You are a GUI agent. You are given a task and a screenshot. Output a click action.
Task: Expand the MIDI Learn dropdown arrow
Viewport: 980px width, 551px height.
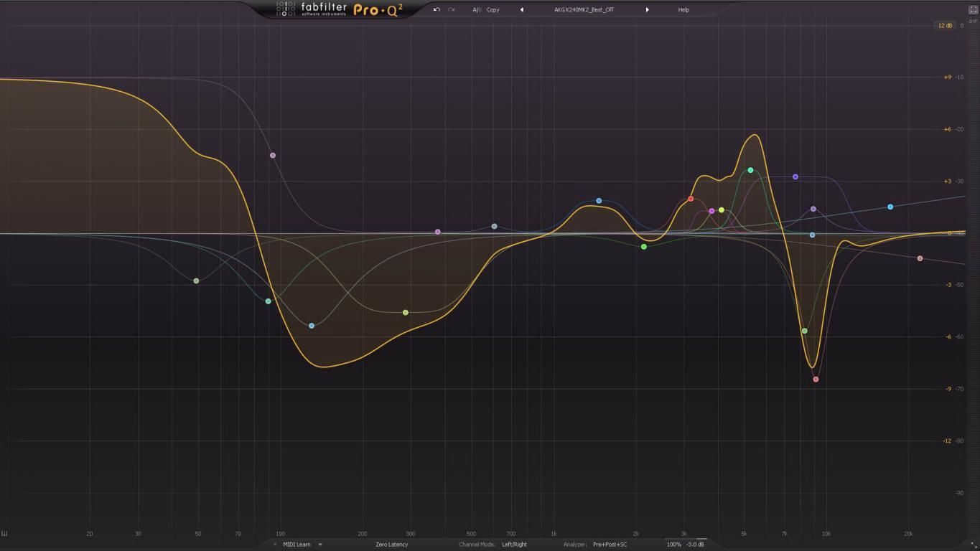coord(320,545)
